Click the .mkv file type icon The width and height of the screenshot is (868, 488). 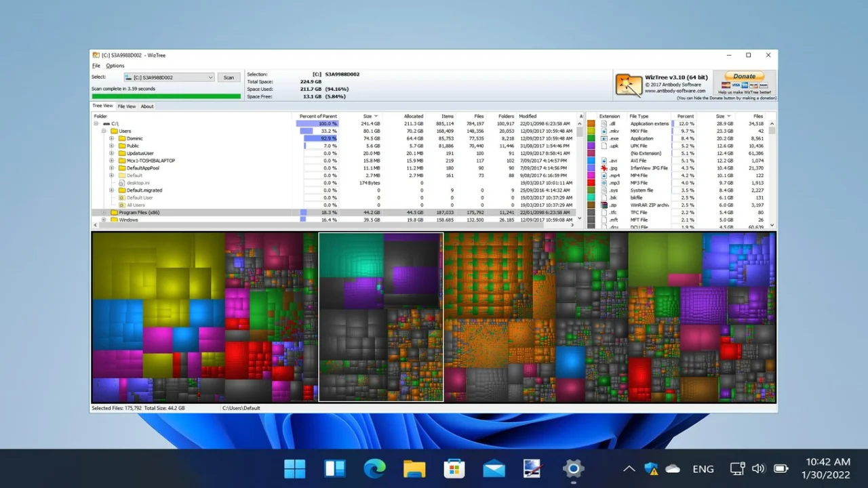(604, 131)
